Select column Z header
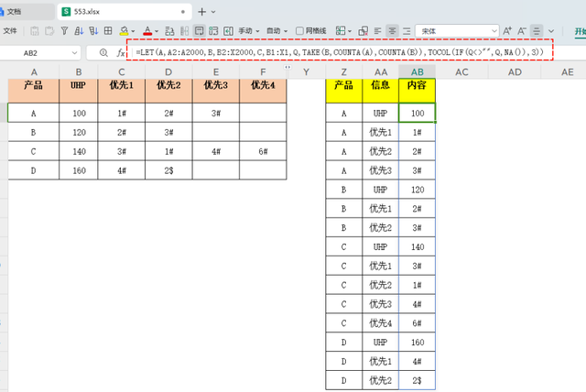 [344, 72]
